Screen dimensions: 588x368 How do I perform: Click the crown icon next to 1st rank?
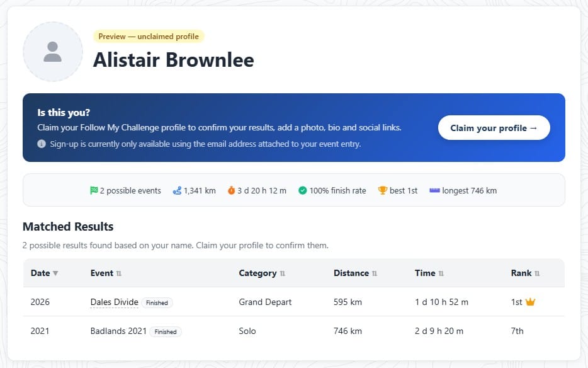pyautogui.click(x=530, y=302)
